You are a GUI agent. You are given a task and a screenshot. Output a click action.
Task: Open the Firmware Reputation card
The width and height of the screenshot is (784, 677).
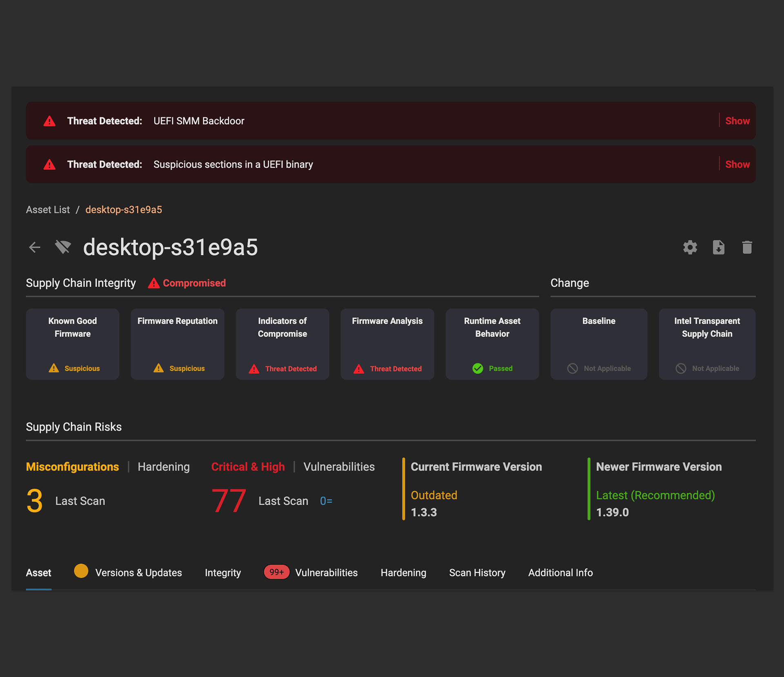(177, 344)
